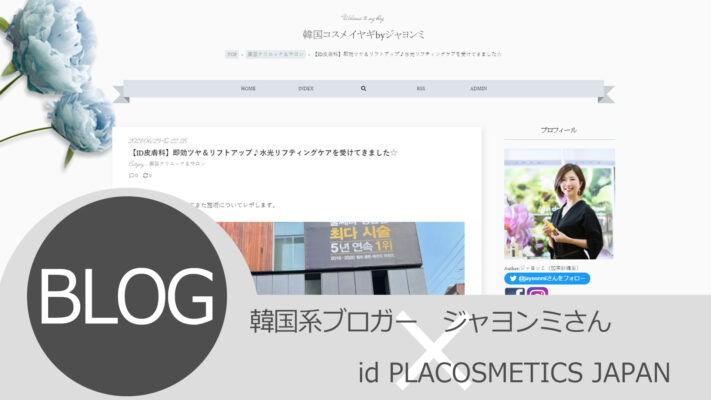This screenshot has width=711, height=400.
Task: Click the "Welcome to my blog" script text
Action: click(x=363, y=18)
